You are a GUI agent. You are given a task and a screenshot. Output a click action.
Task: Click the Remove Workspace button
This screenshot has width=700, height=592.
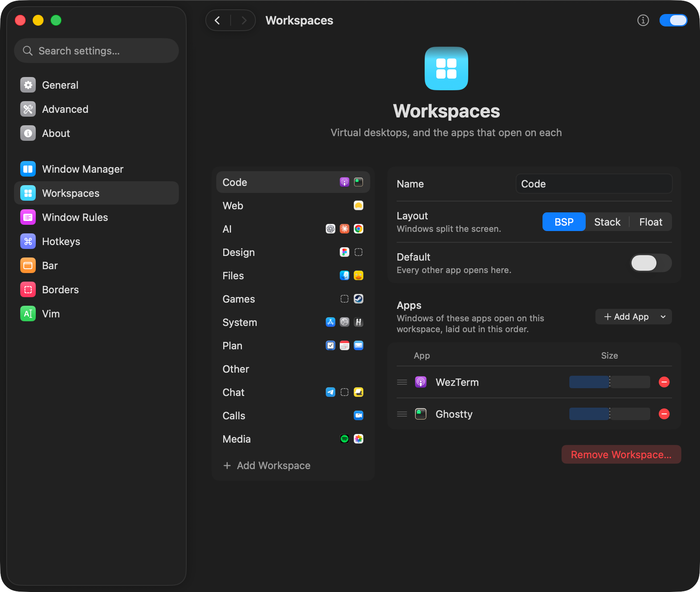click(621, 455)
